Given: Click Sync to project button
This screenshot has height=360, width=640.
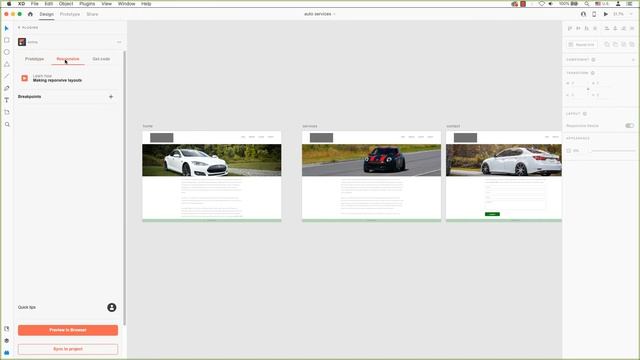Looking at the screenshot, I should pos(68,349).
